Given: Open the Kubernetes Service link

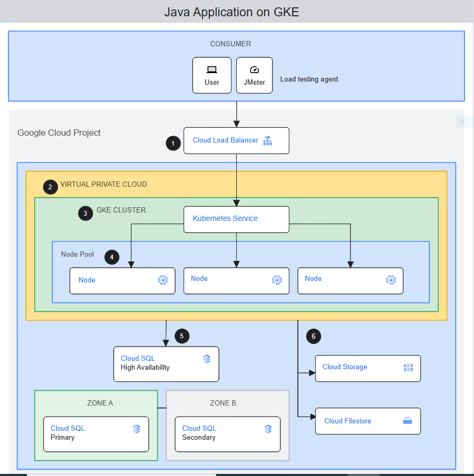Looking at the screenshot, I should pos(225,218).
